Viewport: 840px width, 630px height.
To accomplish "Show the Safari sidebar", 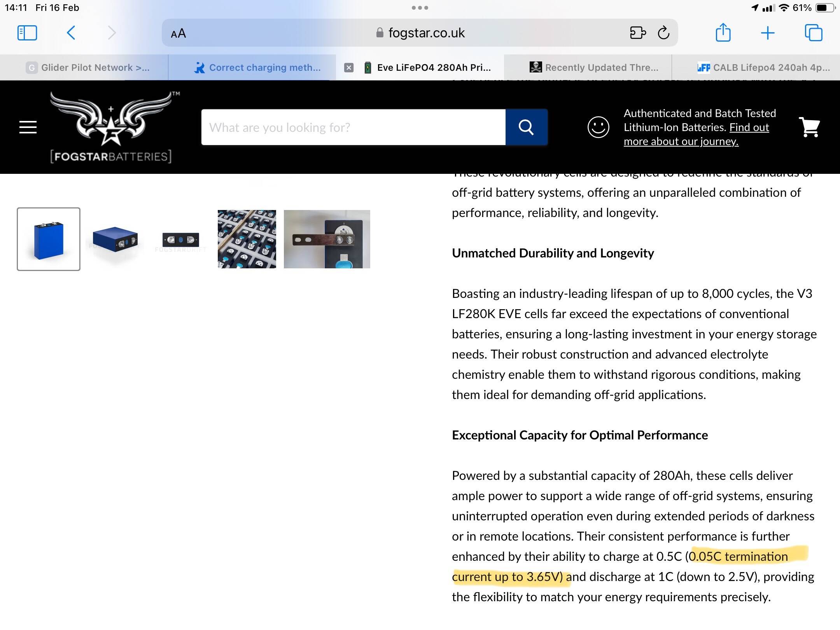I will click(x=27, y=33).
